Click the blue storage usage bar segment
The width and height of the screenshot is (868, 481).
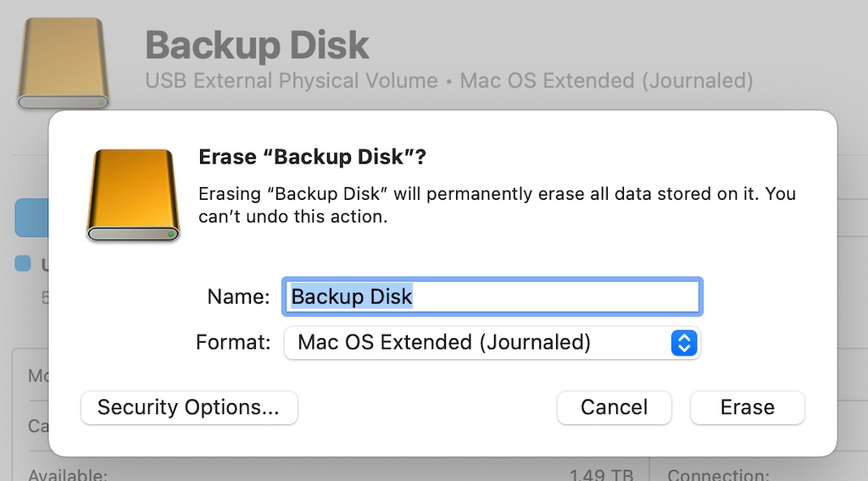pos(31,218)
